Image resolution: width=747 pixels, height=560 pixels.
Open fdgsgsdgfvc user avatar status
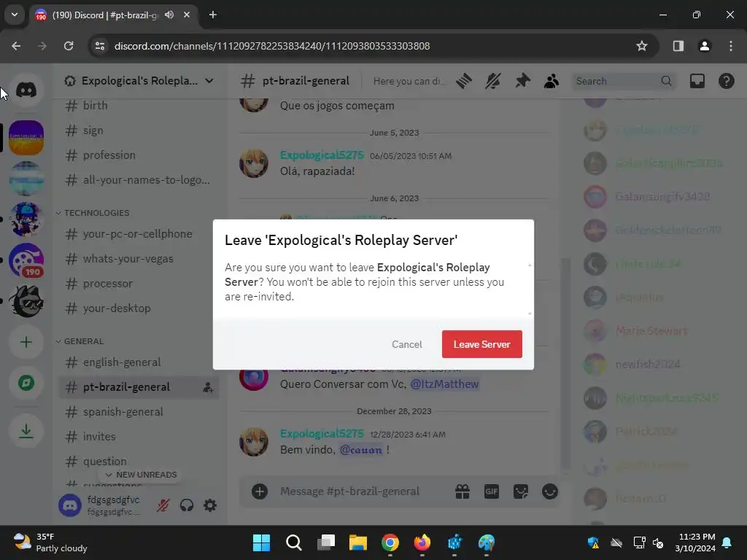coord(70,505)
